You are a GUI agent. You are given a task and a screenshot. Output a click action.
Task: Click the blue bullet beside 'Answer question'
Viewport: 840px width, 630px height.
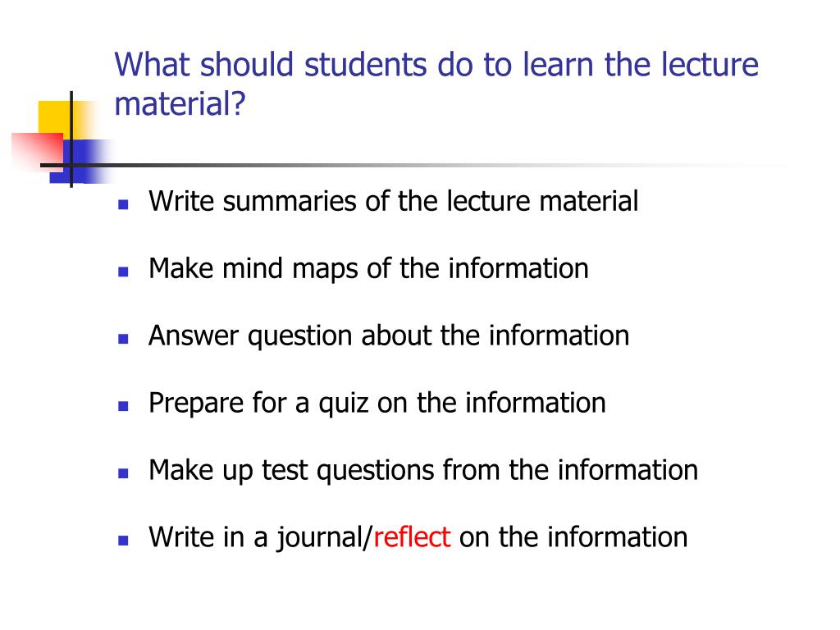coord(123,339)
